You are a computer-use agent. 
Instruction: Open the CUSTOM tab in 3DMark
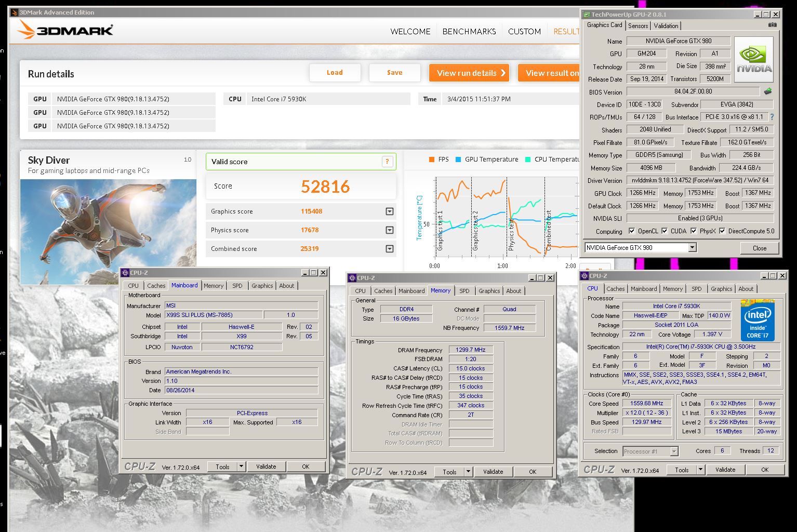524,31
